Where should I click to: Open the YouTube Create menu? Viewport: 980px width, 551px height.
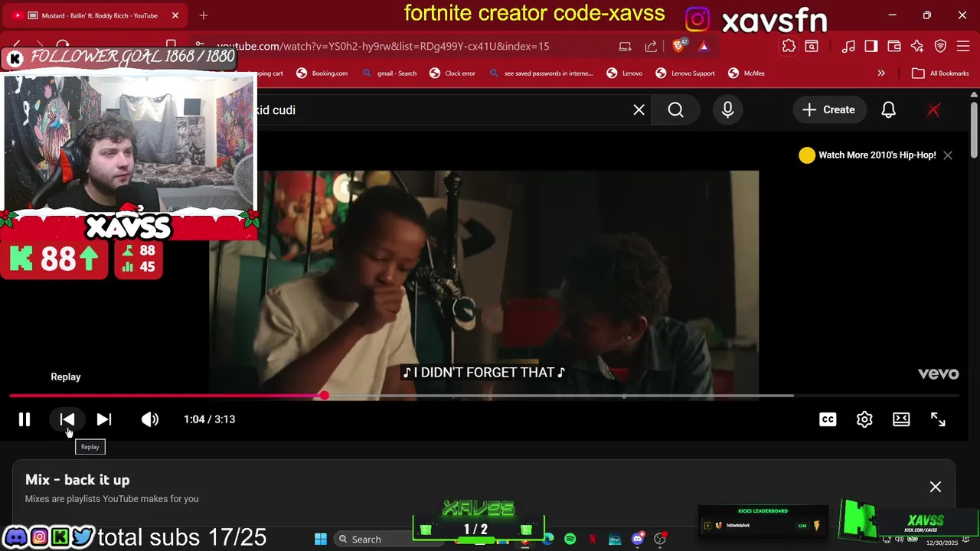tap(828, 110)
